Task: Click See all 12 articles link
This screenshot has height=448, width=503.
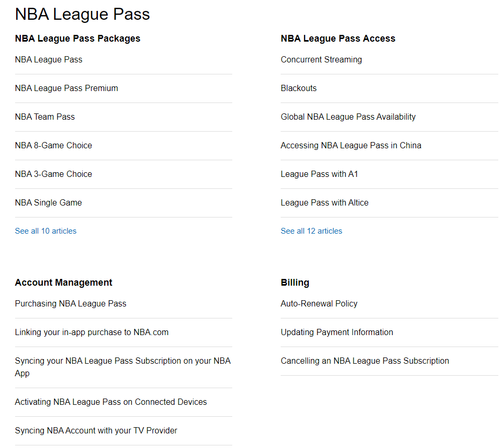Action: tap(311, 231)
